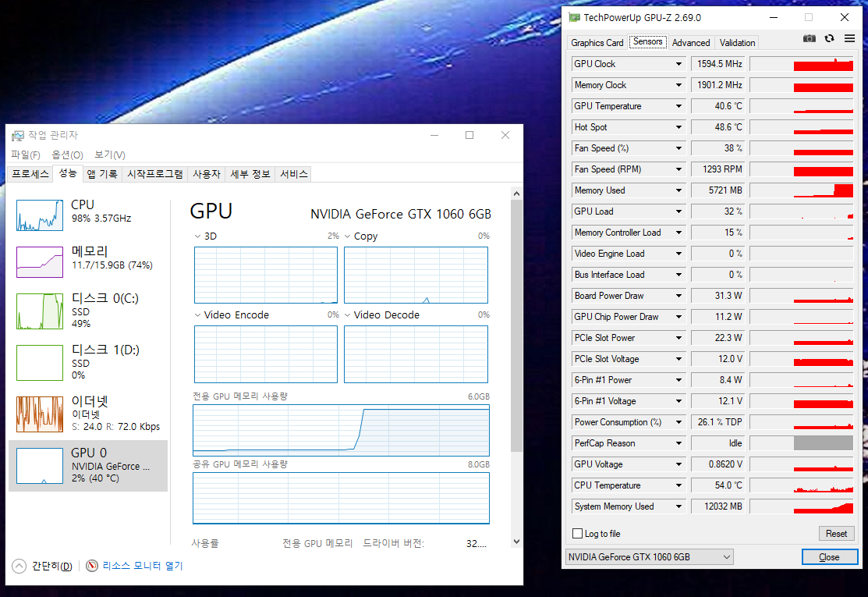Screen dimensions: 868x597
Task: Open the Hot Spot sensor dropdown
Action: (678, 127)
